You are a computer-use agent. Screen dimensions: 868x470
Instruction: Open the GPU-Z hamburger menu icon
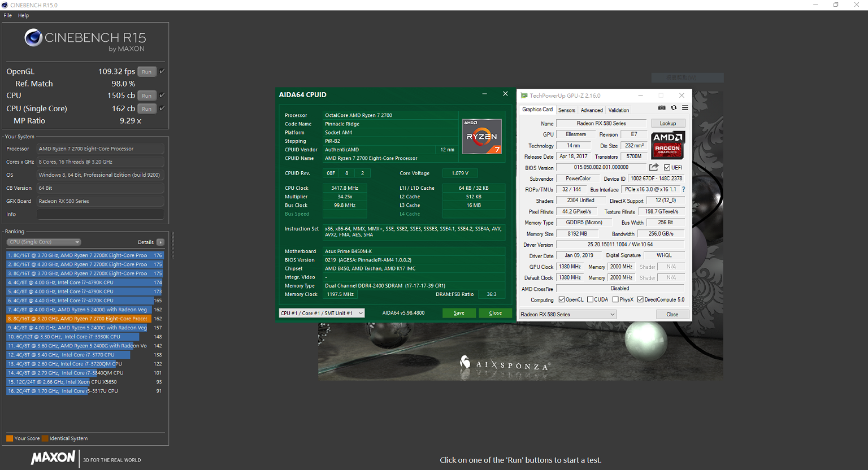point(685,108)
